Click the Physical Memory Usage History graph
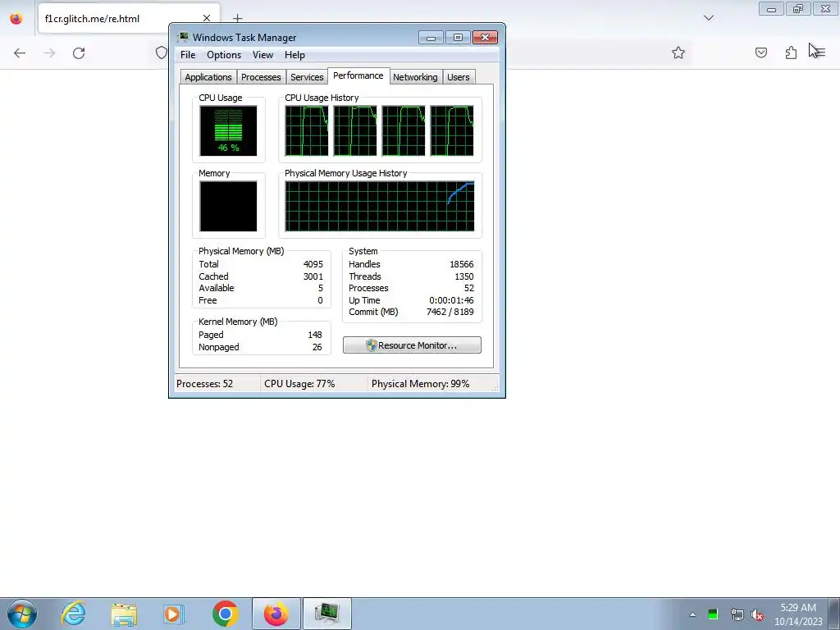Screen dimensions: 840x630 pos(379,206)
